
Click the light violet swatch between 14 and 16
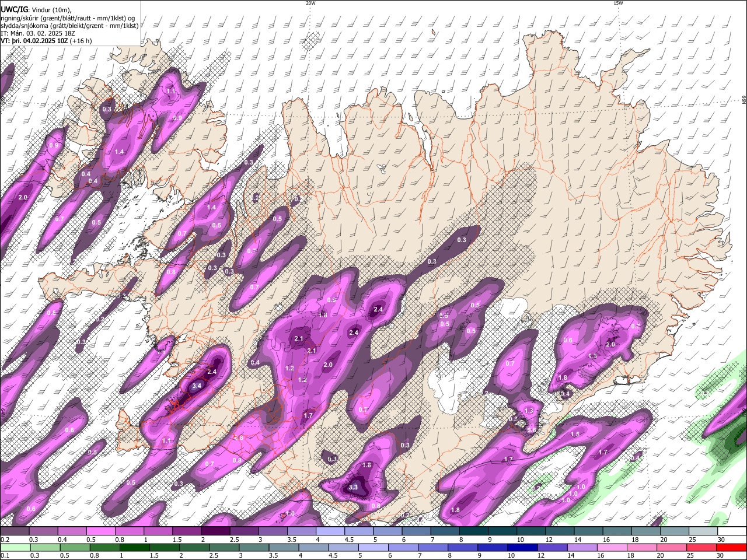(x=581, y=547)
